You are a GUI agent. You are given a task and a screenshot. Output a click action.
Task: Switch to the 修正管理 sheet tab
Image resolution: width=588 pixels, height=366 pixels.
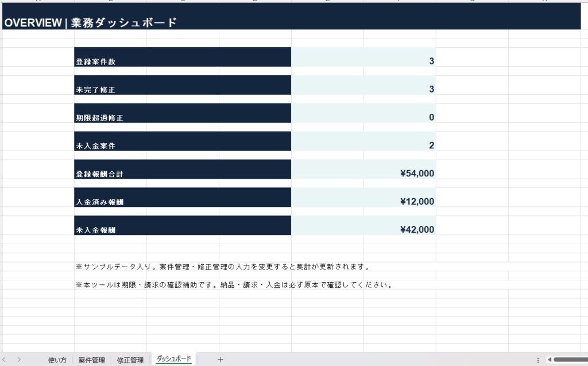[x=130, y=360]
